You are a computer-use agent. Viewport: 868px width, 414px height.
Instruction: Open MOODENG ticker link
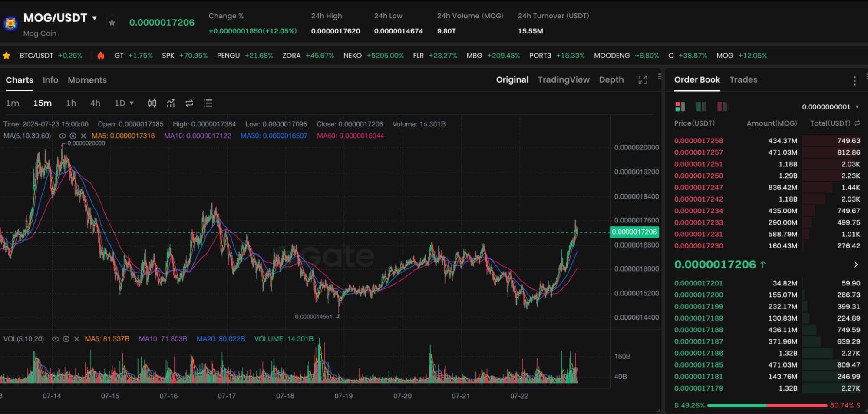pos(626,56)
